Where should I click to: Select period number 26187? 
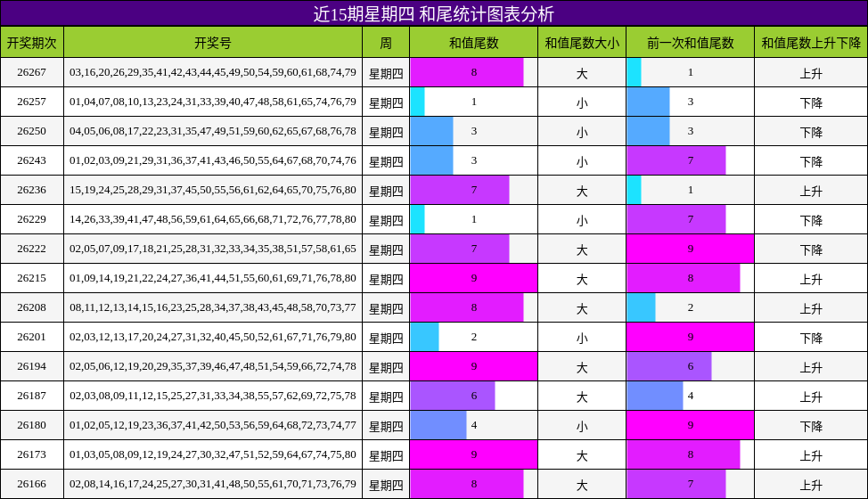(x=31, y=396)
